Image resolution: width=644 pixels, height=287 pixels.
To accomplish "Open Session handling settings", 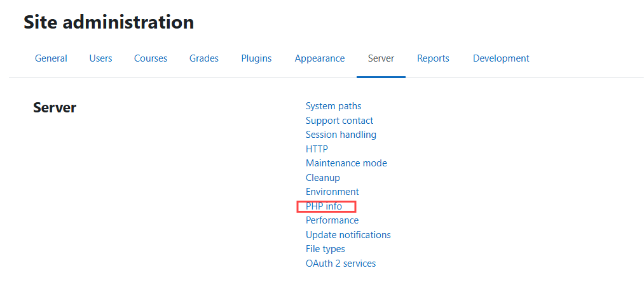I will (x=341, y=135).
